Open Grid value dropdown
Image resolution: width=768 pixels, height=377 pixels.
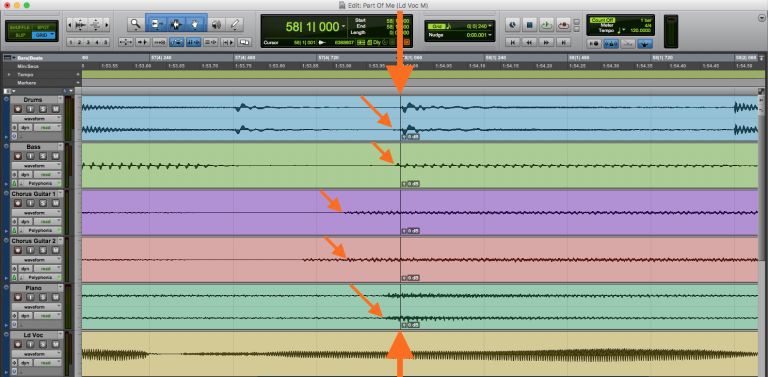pos(490,25)
